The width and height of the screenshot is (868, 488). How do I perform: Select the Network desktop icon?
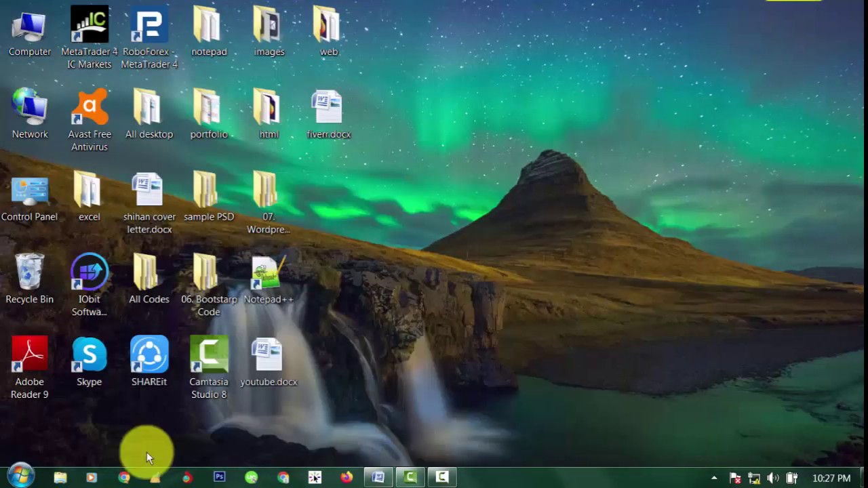[x=30, y=114]
